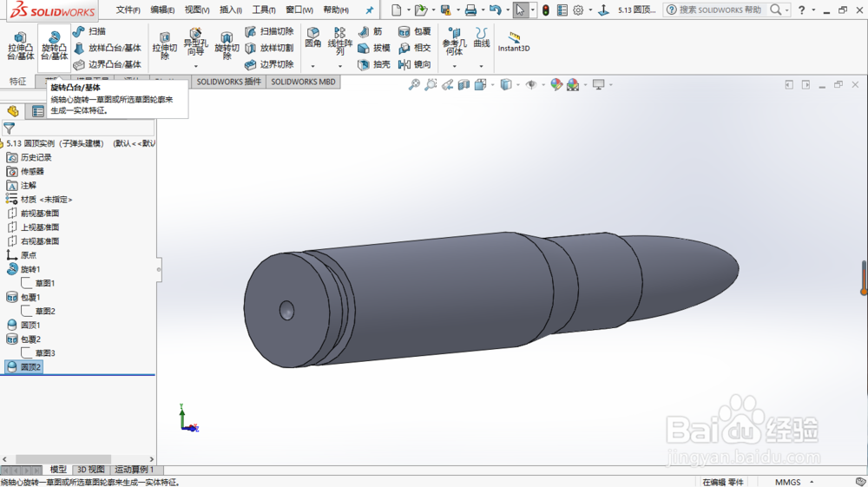The height and width of the screenshot is (487, 868).
Task: Select the Mirror (镜向) tool
Action: pyautogui.click(x=415, y=65)
